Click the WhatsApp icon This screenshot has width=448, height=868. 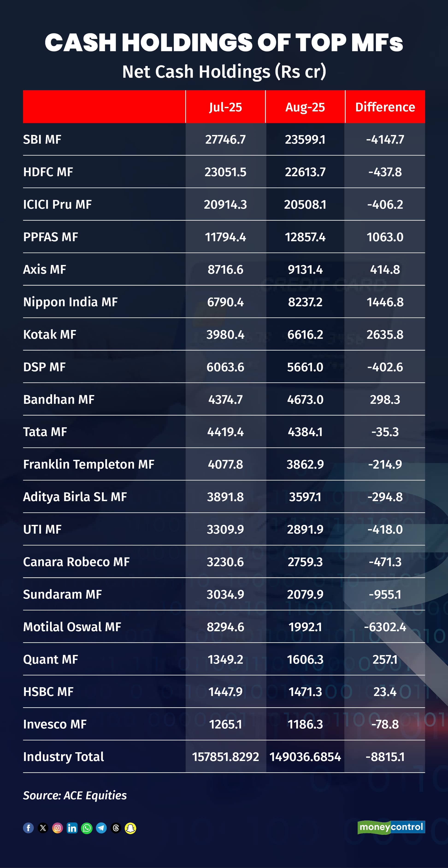pyautogui.click(x=87, y=828)
